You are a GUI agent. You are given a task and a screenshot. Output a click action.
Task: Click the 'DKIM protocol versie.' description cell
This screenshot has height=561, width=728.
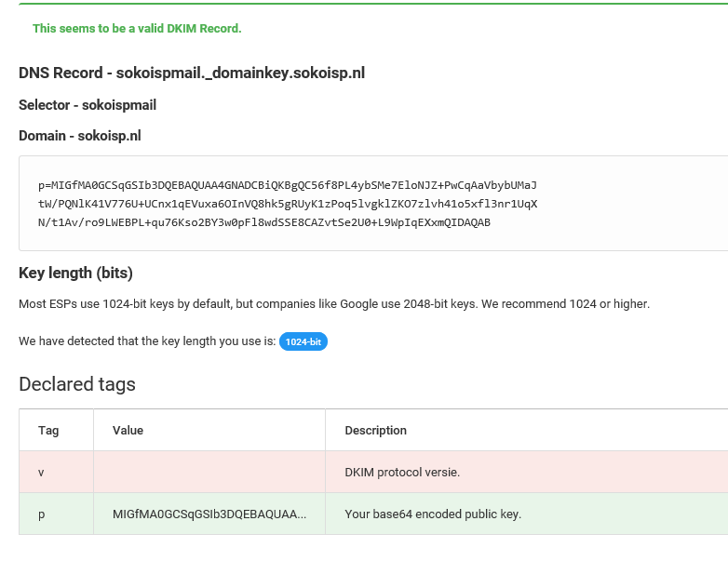tap(402, 473)
